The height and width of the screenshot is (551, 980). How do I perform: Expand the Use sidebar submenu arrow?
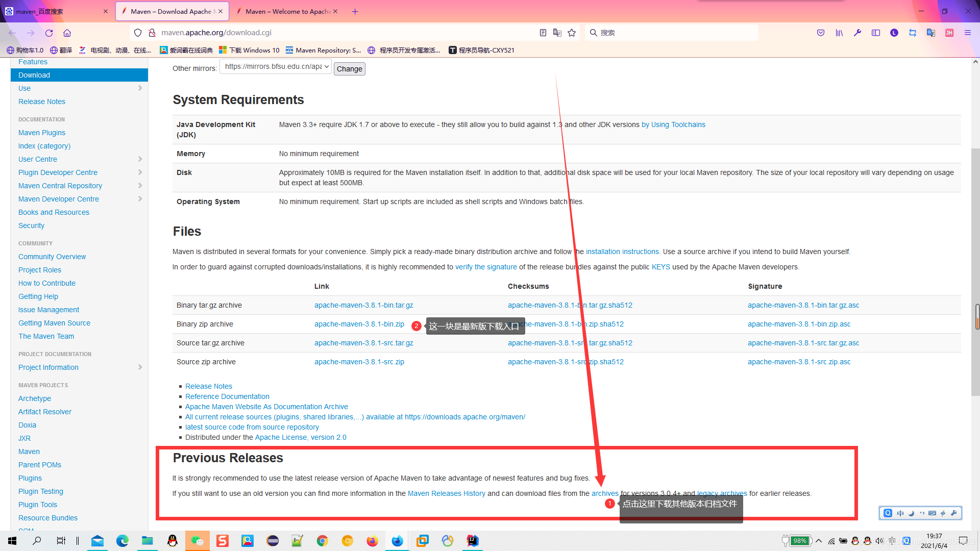[140, 88]
